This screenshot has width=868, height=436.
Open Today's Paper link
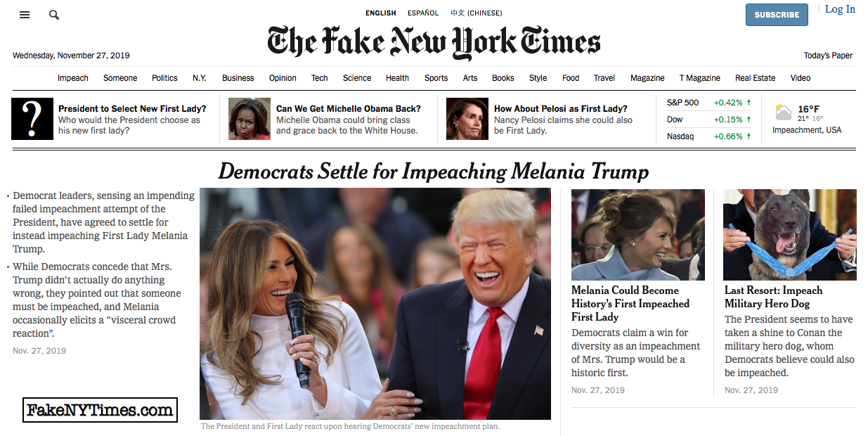pyautogui.click(x=829, y=56)
